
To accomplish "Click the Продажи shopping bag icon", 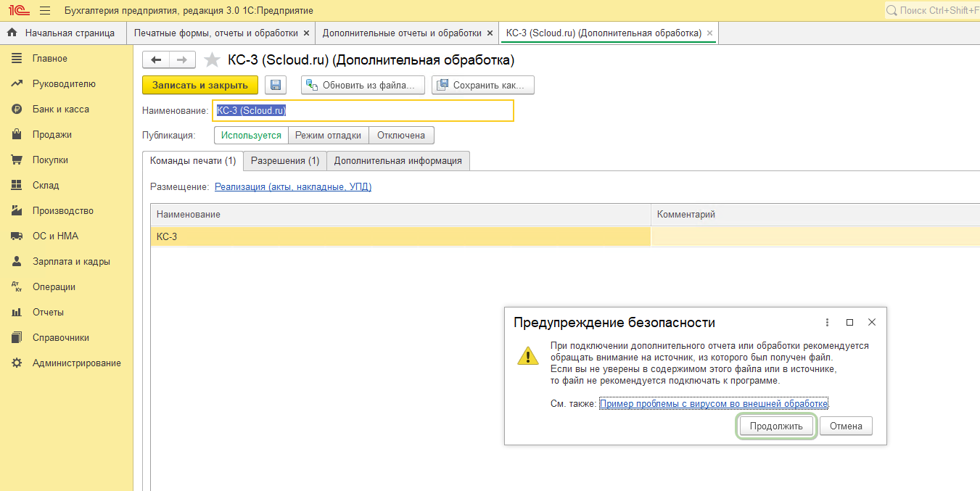I will tap(17, 134).
